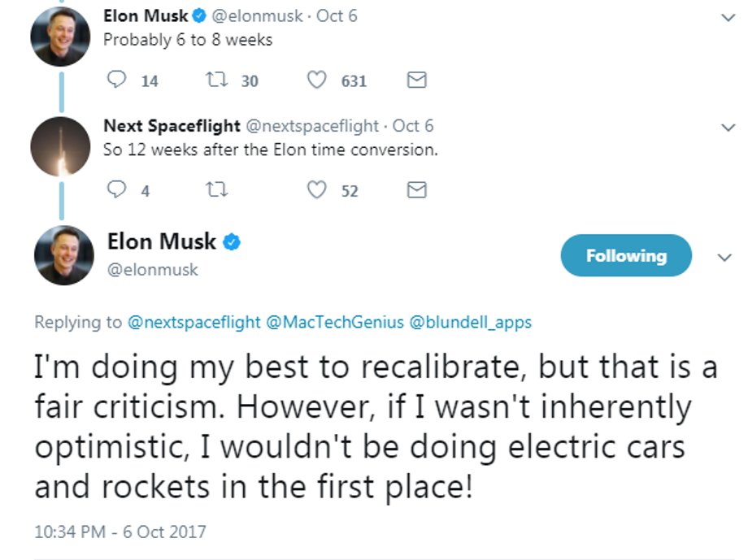Viewport: 748px width, 560px height.
Task: Open chevron menu on Next Spaceflight tweet
Action: tap(728, 128)
